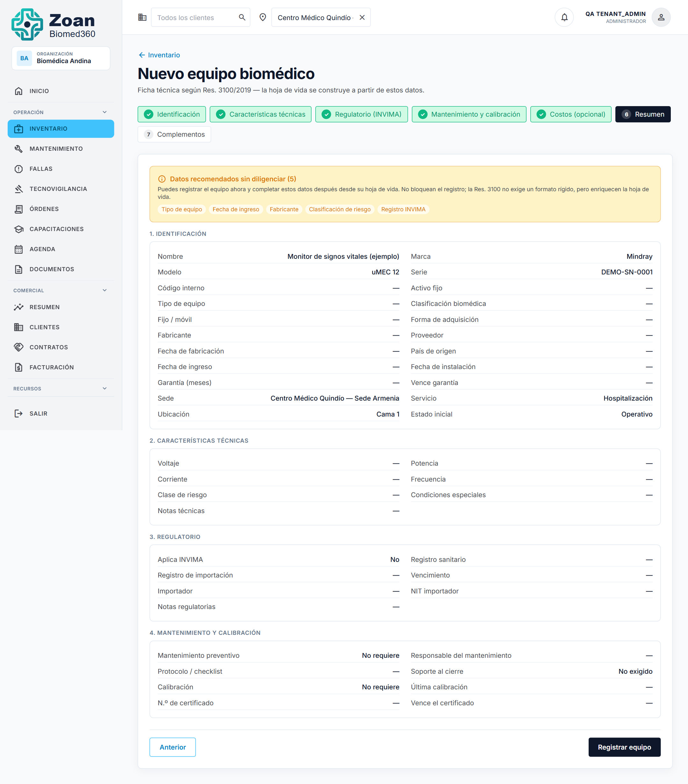Click the QA TENANT_ADMIN user name
Image resolution: width=688 pixels, height=784 pixels.
[x=615, y=14]
